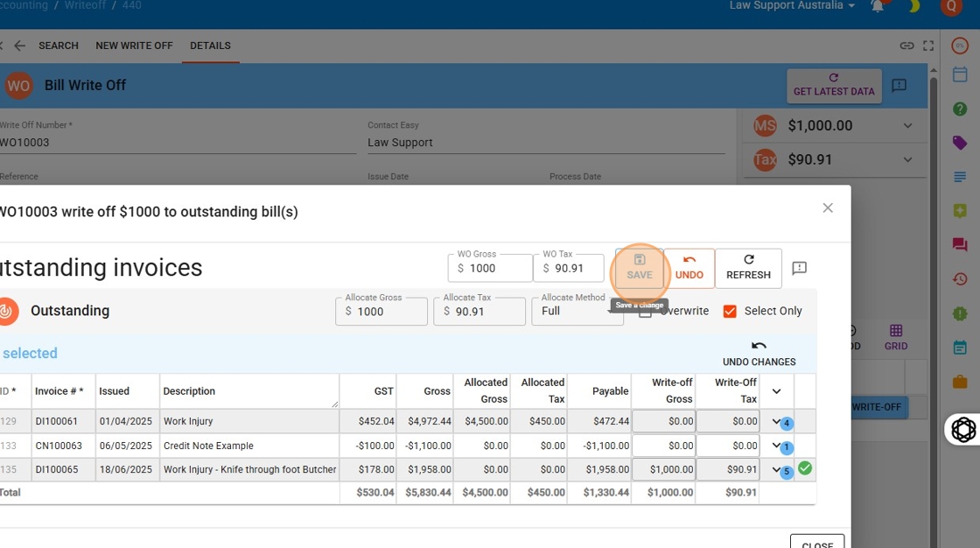Open the teal event calendar icon
The image size is (980, 548).
click(x=960, y=348)
